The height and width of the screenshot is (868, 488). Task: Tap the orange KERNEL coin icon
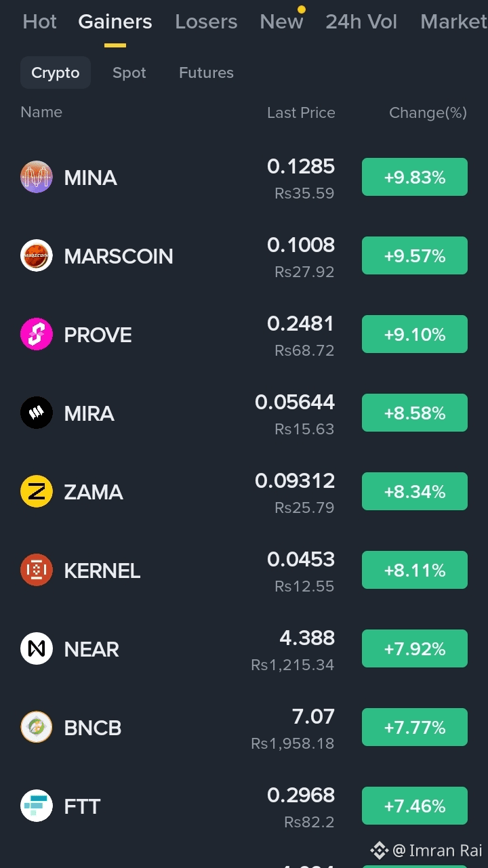[37, 570]
